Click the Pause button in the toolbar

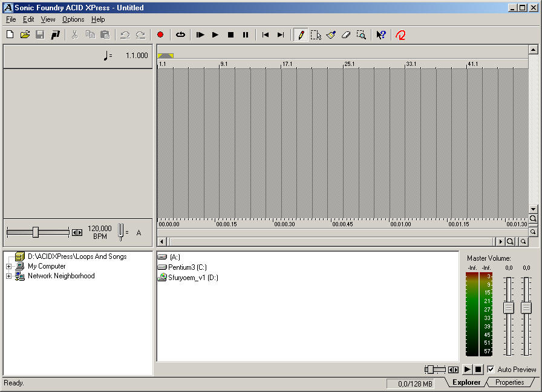(x=246, y=34)
